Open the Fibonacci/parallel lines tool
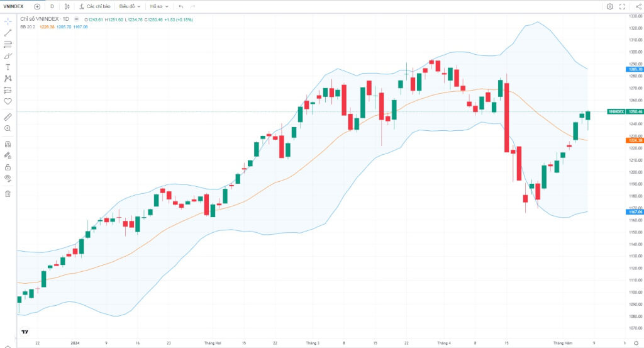 pos(8,45)
